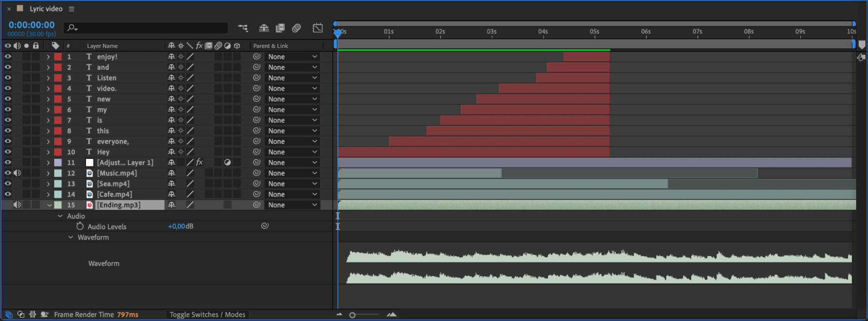Click the fx switch on Adjustment Layer
868x321 pixels.
point(199,162)
